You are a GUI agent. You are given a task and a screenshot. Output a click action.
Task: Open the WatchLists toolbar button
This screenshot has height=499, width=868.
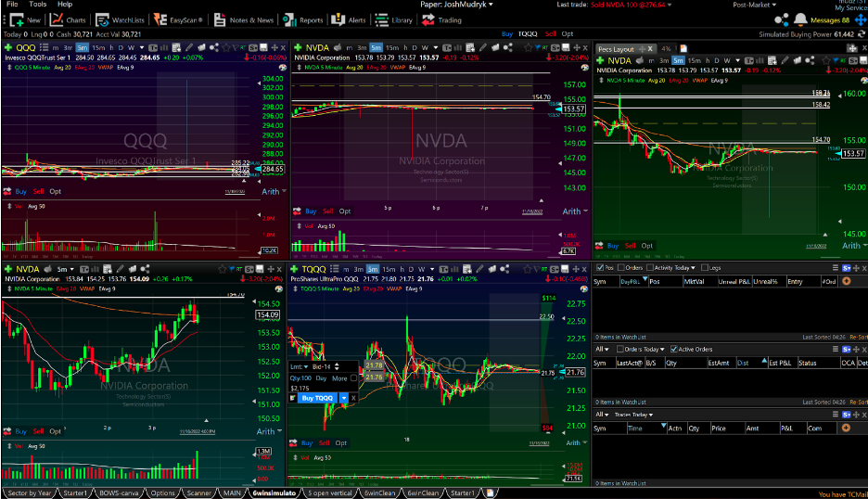[x=120, y=19]
